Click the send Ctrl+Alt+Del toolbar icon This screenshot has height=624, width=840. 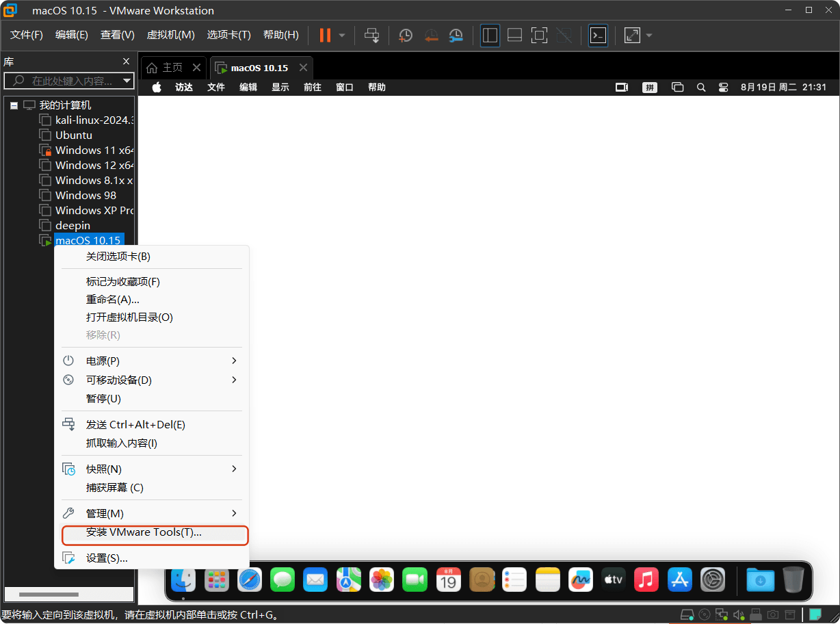(x=373, y=35)
